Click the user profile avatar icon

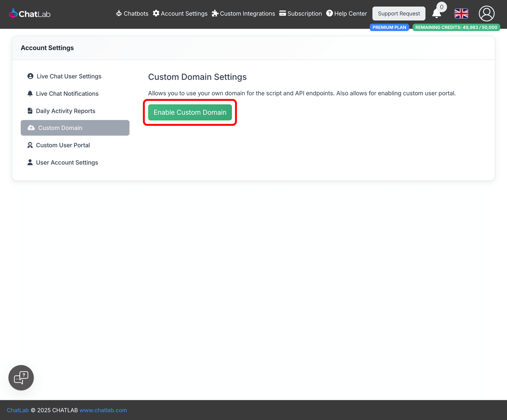(x=486, y=14)
